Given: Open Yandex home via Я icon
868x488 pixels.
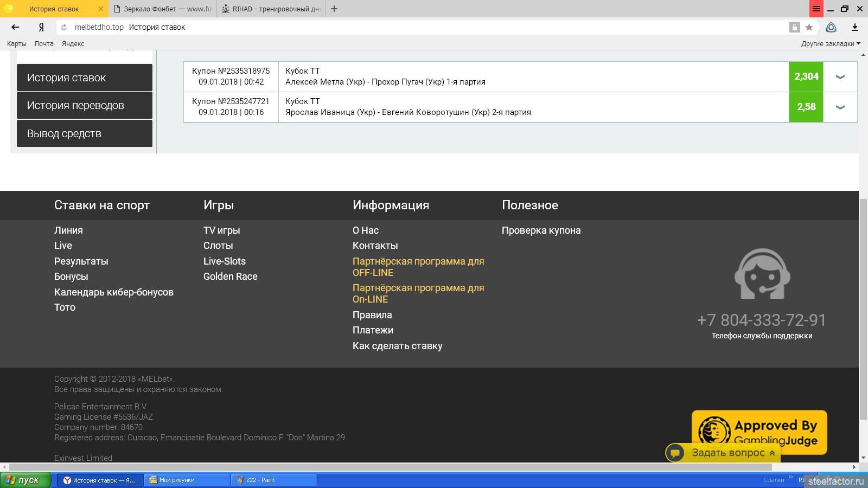Looking at the screenshot, I should coord(41,27).
